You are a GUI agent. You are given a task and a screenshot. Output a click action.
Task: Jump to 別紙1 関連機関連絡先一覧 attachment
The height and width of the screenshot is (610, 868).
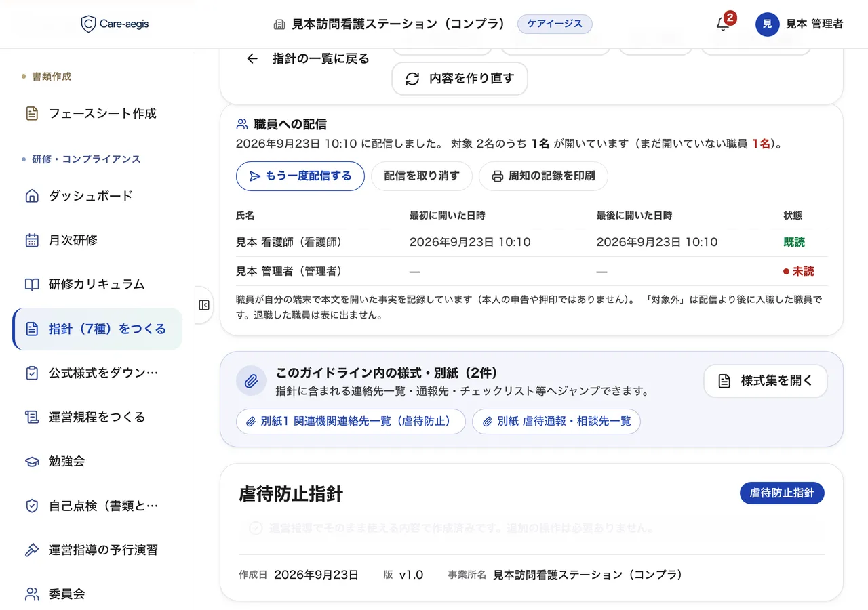point(351,421)
